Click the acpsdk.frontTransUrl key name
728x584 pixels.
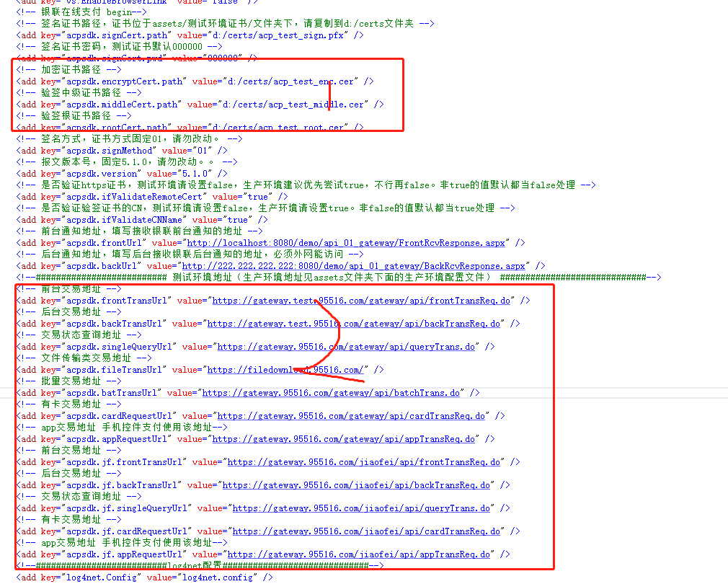click(x=117, y=301)
